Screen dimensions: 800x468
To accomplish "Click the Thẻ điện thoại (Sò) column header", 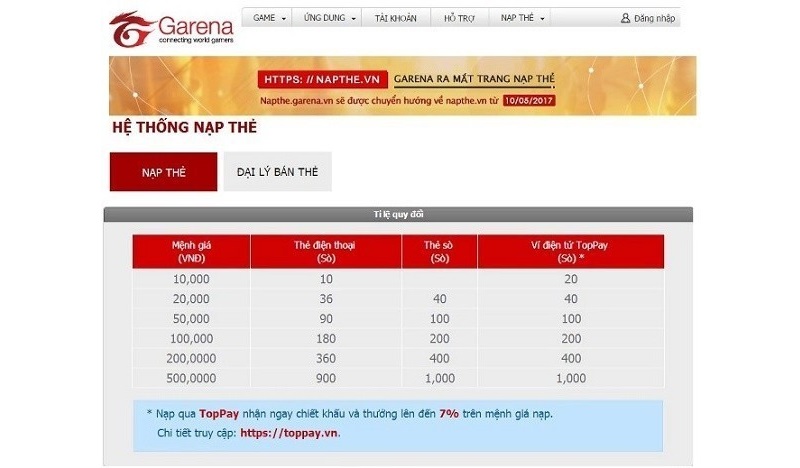I will coord(326,252).
